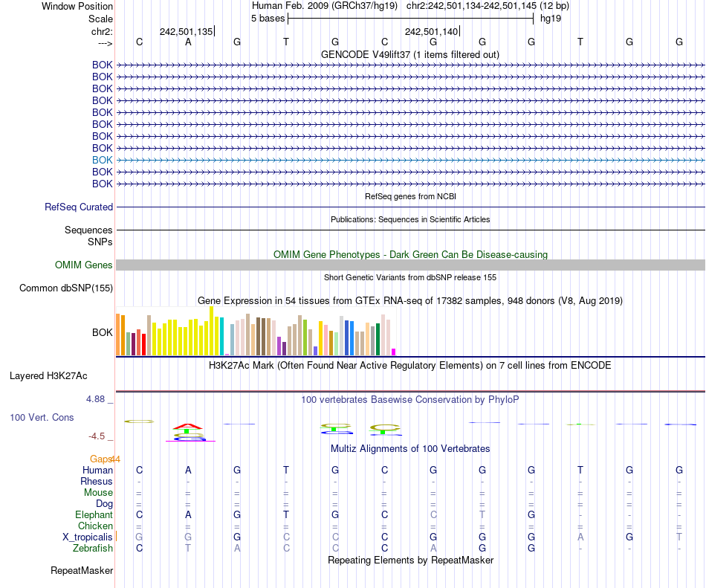
Task: Click 'Repeating Elements by RepeatMasker' title
Action: coord(410,560)
